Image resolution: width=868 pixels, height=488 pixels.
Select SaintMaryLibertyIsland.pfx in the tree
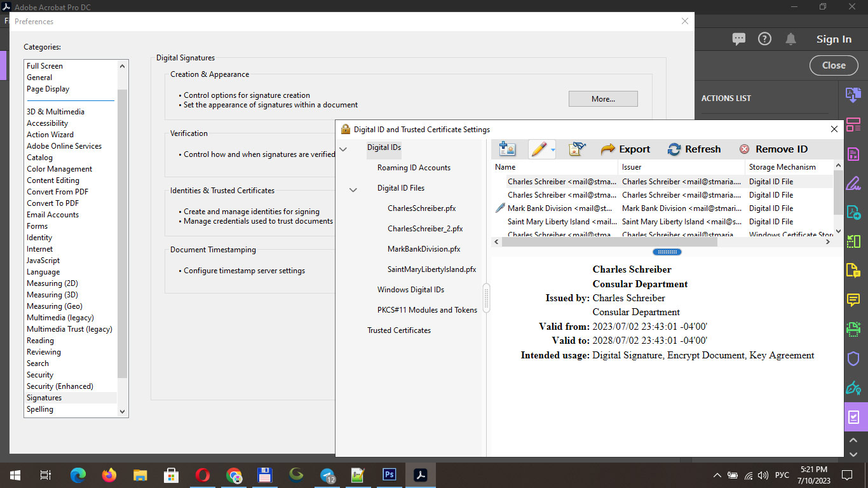pos(431,269)
